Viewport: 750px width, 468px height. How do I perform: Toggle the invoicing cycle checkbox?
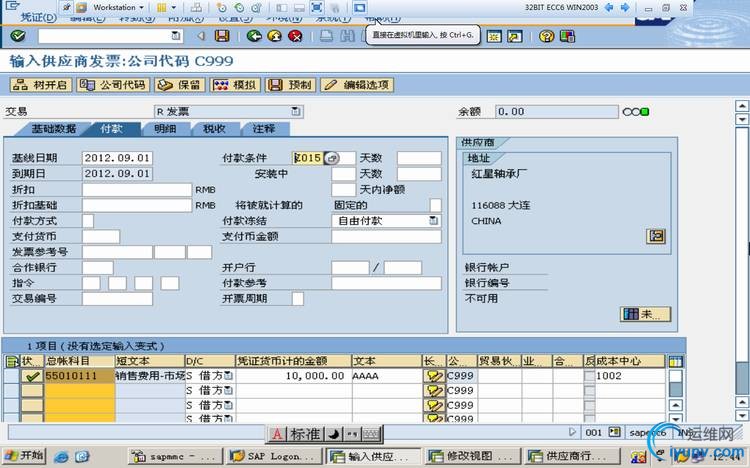pyautogui.click(x=298, y=298)
